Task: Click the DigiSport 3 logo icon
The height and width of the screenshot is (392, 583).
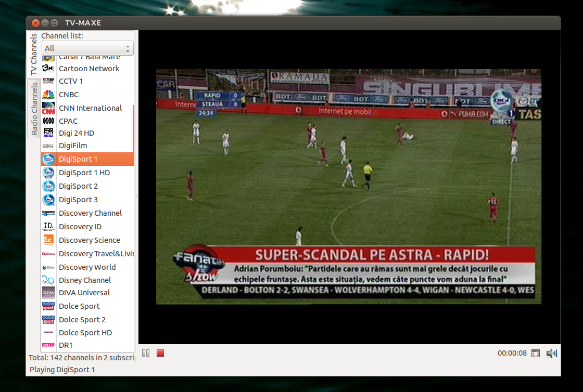Action: (x=48, y=200)
